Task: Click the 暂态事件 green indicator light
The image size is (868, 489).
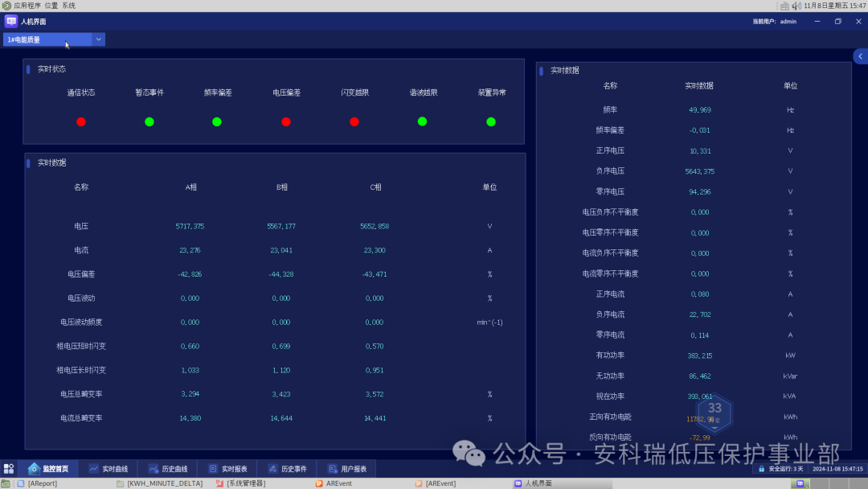Action: pyautogui.click(x=149, y=121)
